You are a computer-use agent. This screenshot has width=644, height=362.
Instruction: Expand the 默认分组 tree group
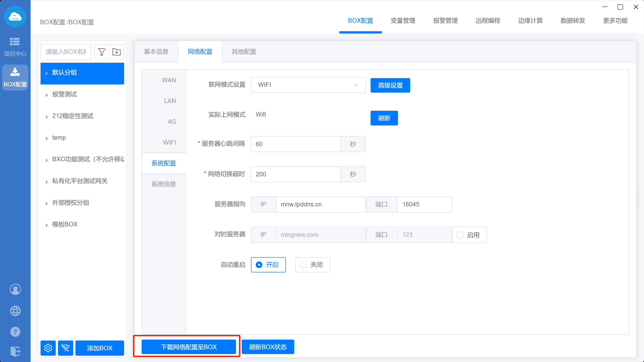47,73
